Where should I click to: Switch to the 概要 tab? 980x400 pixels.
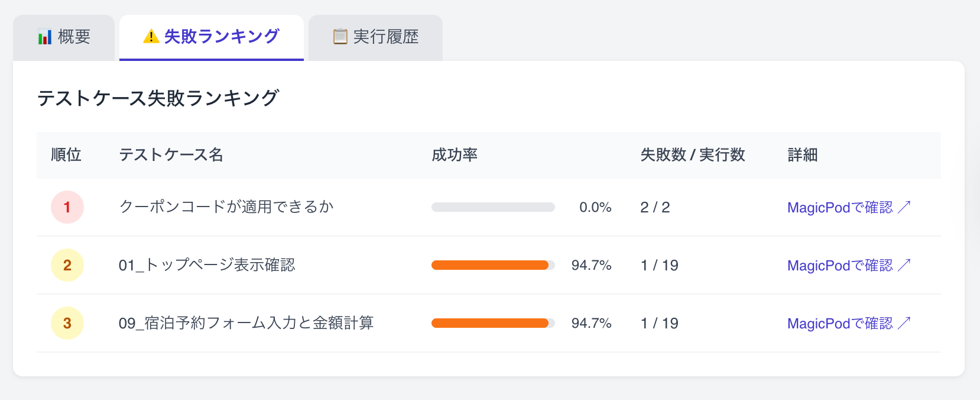point(64,37)
